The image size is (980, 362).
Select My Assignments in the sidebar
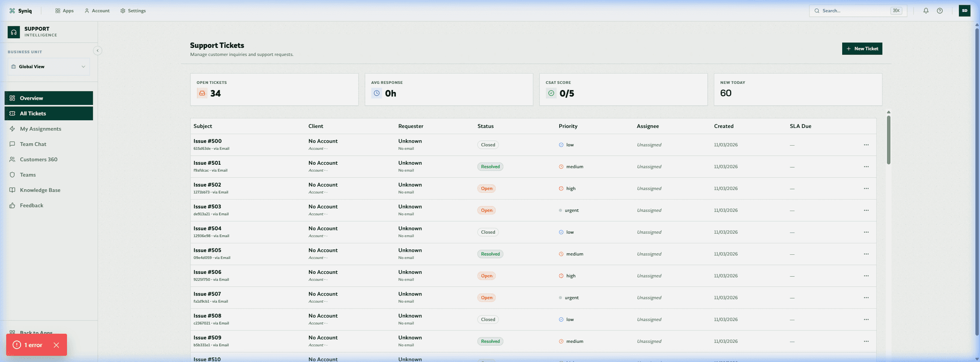pyautogui.click(x=40, y=129)
